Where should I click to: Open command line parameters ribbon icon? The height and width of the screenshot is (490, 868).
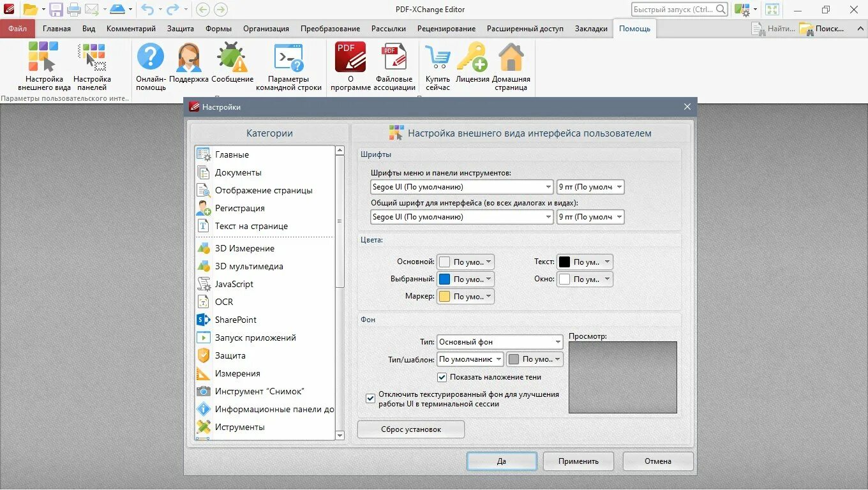[288, 66]
